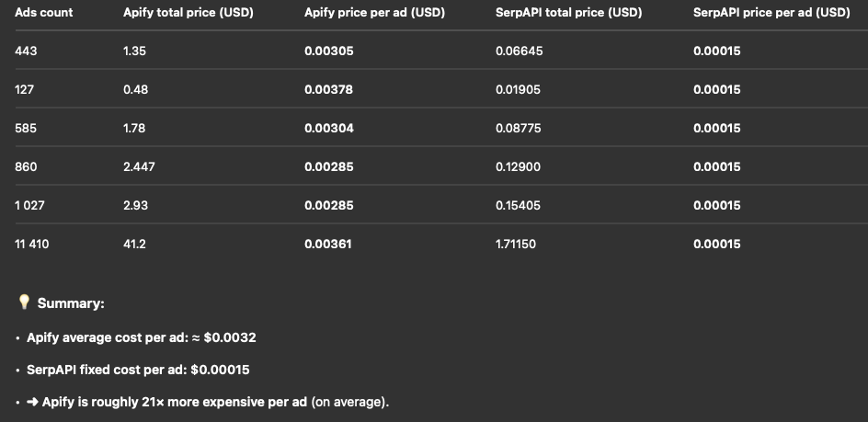Screen dimensions: 868x422
Task: Click the ads count cell 11 410
Action: tap(33, 245)
